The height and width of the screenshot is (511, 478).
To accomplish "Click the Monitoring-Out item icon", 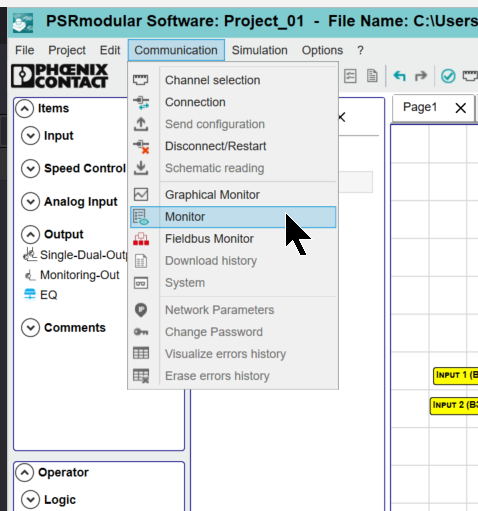I will [30, 275].
